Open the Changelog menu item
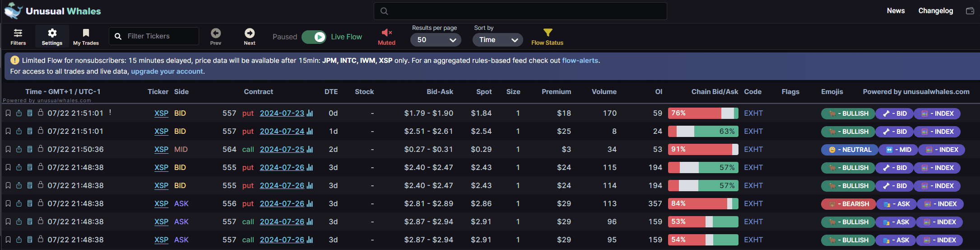980x250 pixels. [x=936, y=11]
